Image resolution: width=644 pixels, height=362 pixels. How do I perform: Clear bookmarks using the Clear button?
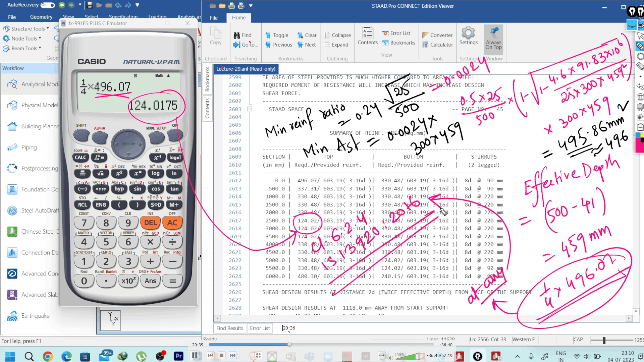(307, 35)
